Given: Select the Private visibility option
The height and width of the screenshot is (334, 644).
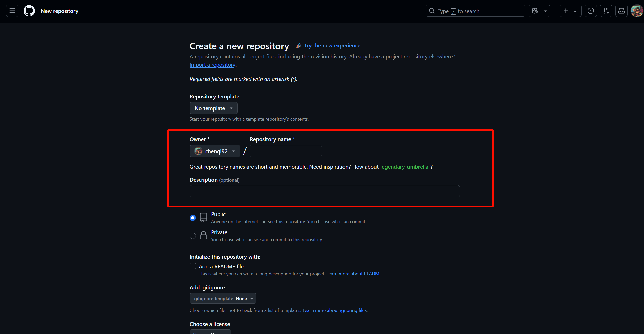Looking at the screenshot, I should click(193, 236).
